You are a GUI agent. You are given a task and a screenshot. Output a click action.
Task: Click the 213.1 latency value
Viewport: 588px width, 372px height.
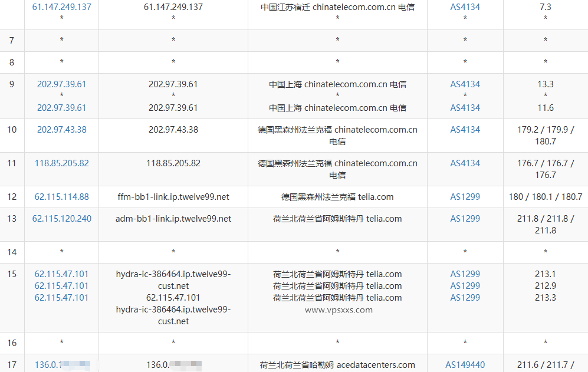[x=546, y=274]
